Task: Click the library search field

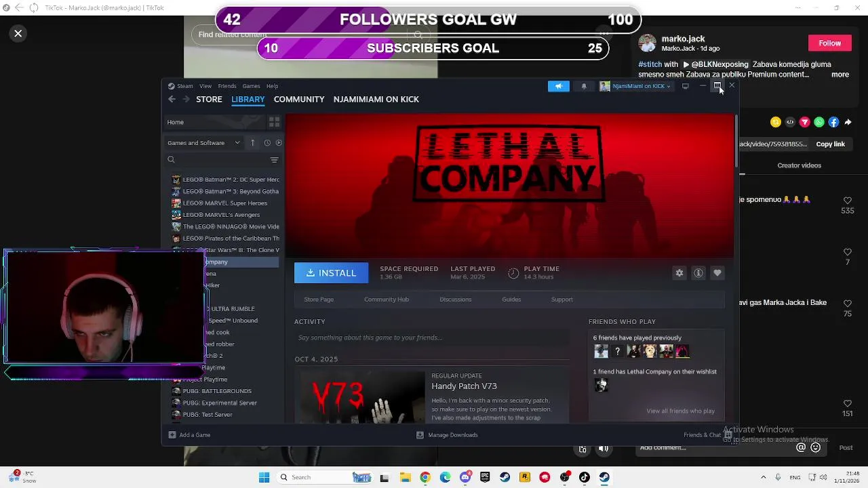Action: (x=217, y=160)
